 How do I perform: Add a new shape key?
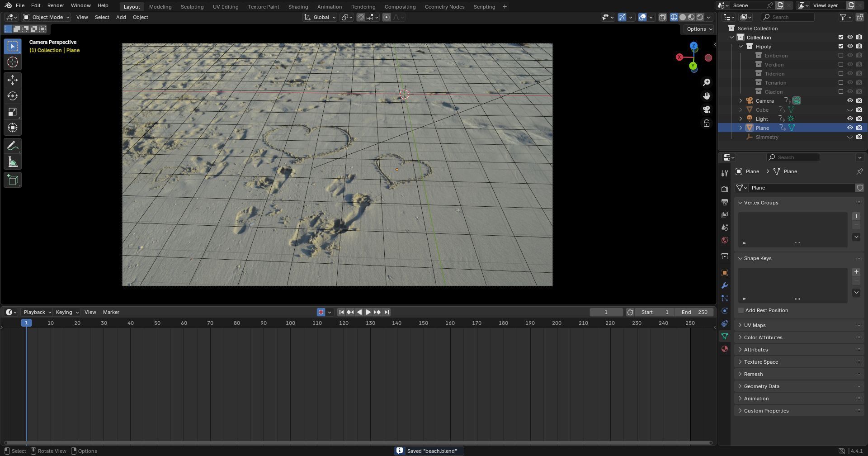pyautogui.click(x=856, y=272)
